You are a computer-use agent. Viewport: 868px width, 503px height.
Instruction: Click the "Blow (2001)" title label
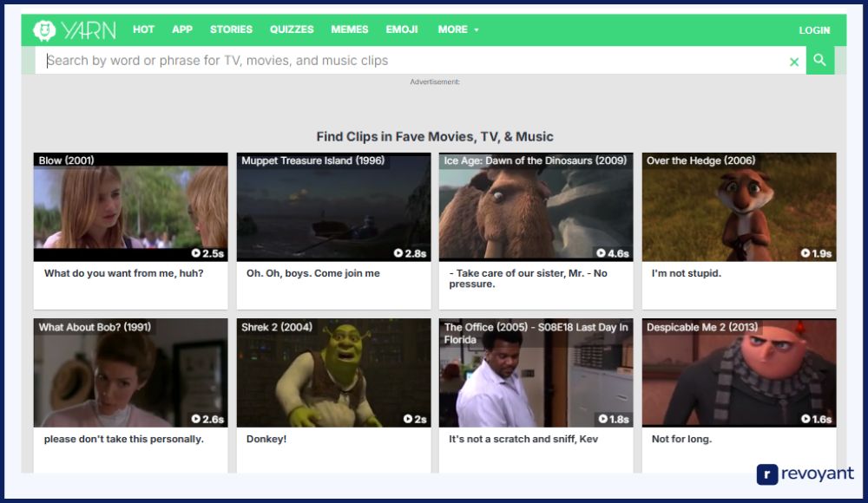[67, 160]
